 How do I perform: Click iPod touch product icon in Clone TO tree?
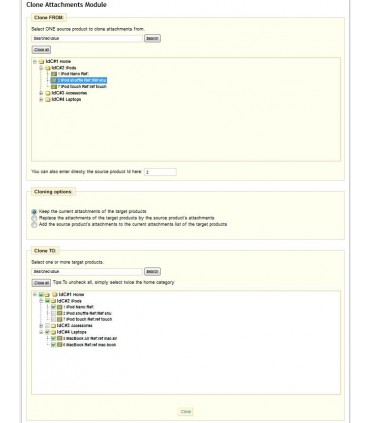click(59, 319)
